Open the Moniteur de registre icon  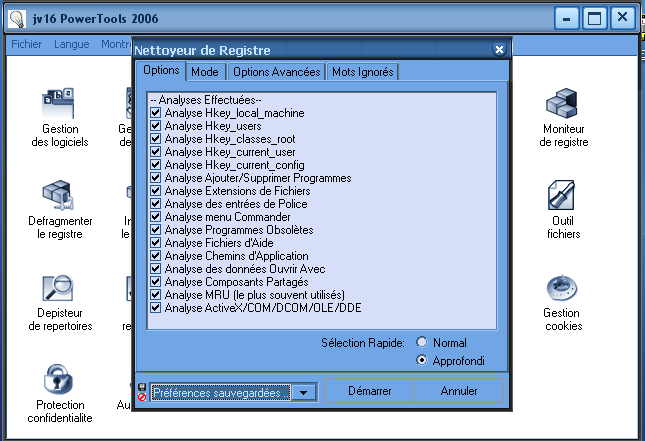[564, 103]
